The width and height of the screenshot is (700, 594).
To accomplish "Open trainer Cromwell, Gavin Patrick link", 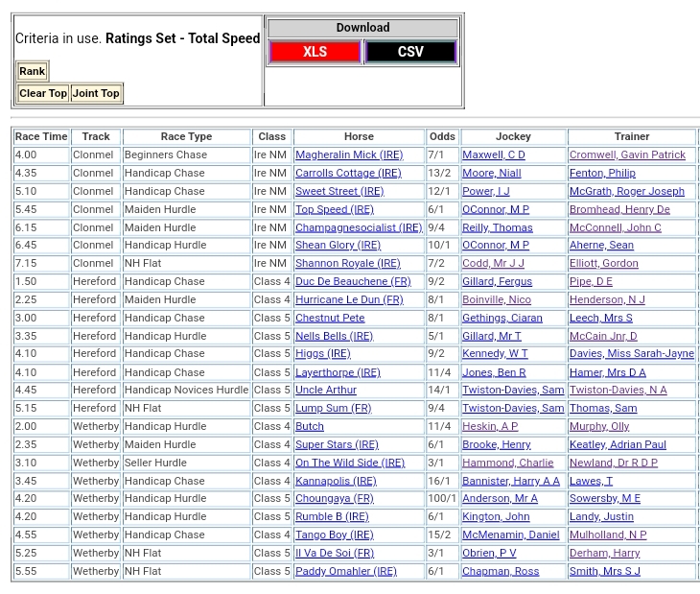I will [627, 154].
